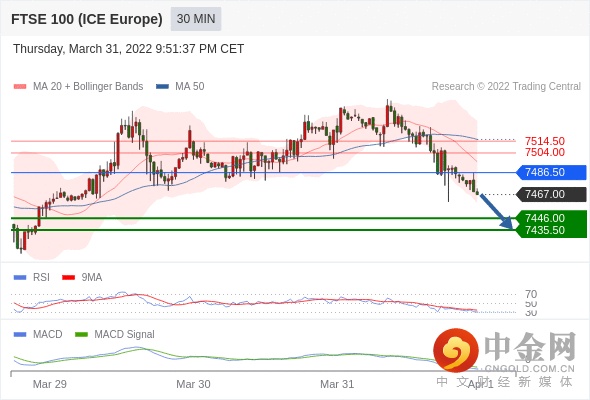Click the RSI legend label
The image size is (590, 400).
pyautogui.click(x=41, y=278)
